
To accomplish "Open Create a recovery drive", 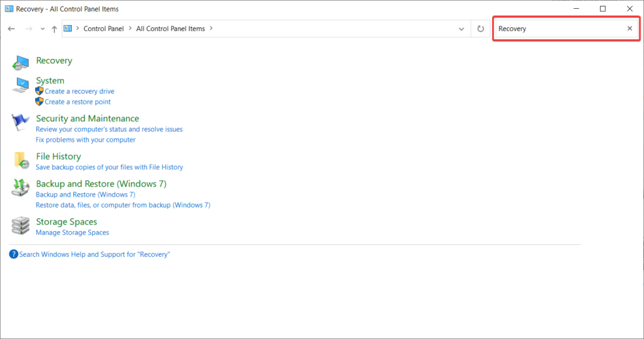I will [x=79, y=91].
